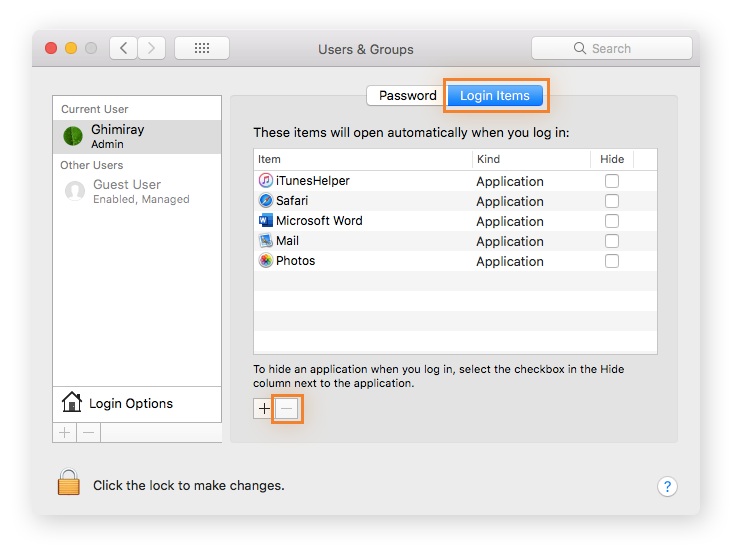Switch to the Password tab

[407, 96]
